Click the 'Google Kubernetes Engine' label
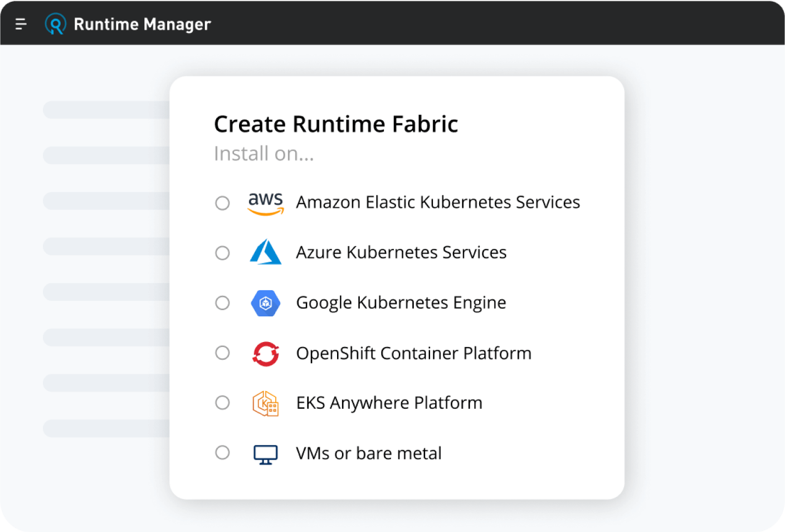 (401, 303)
